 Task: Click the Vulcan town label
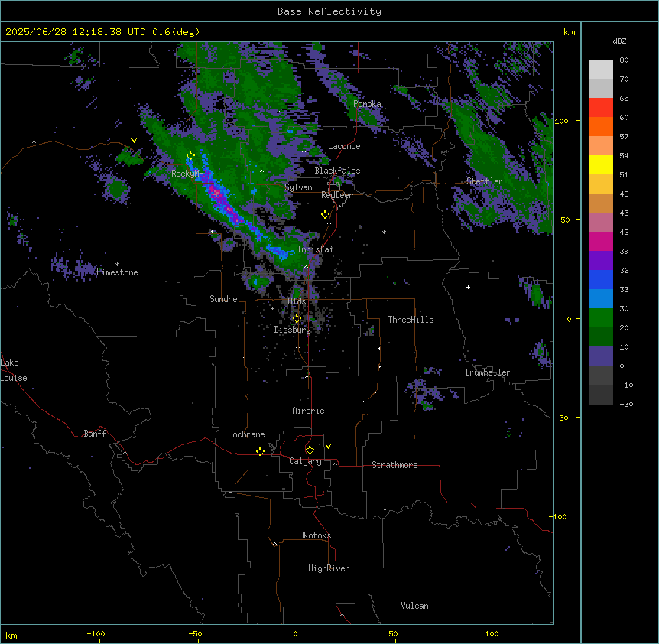click(x=414, y=606)
